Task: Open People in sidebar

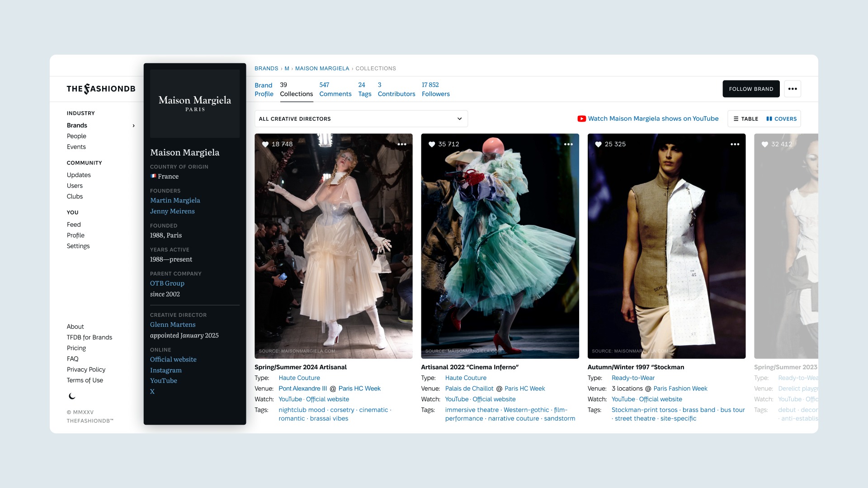Action: coord(76,136)
